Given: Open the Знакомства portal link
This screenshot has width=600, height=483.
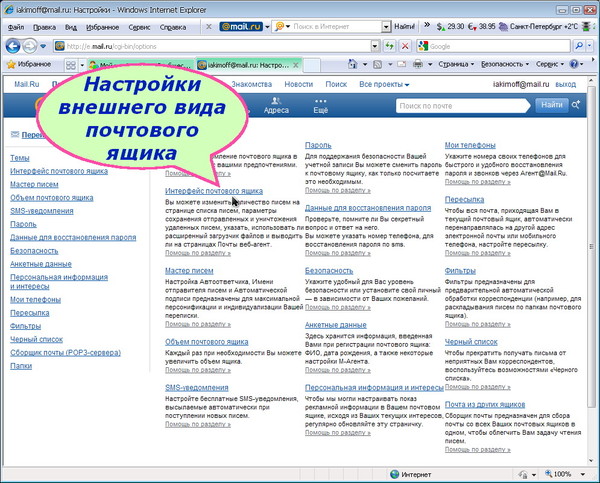Looking at the screenshot, I should [x=251, y=84].
